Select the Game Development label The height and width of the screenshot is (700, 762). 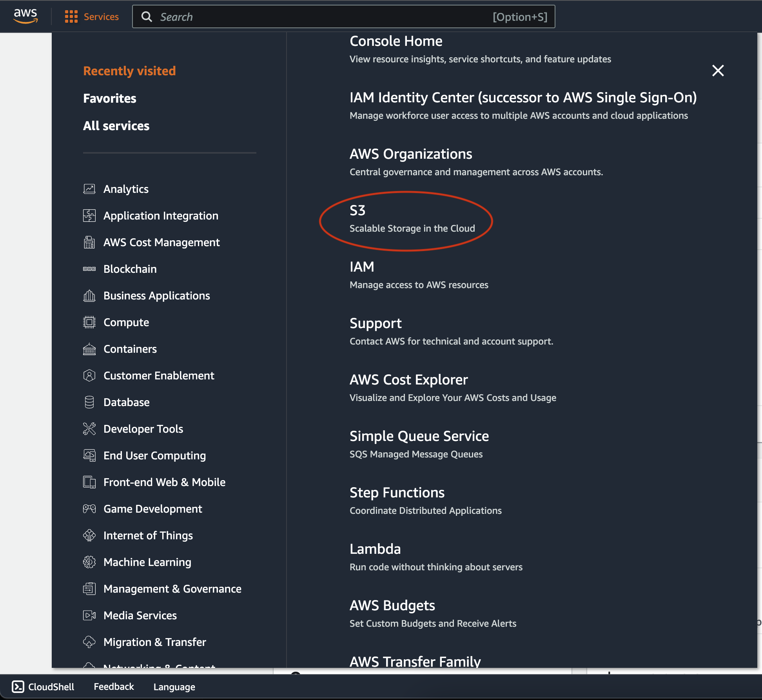tap(153, 509)
